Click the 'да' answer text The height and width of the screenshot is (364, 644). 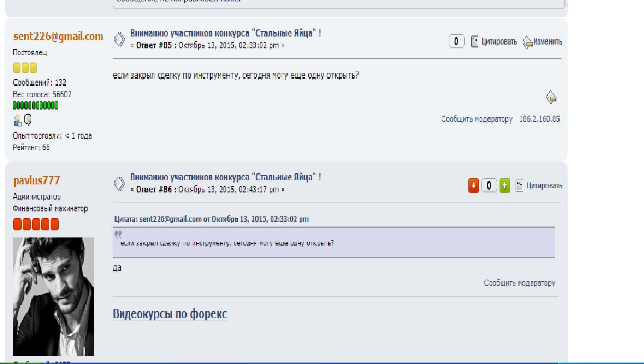click(117, 268)
